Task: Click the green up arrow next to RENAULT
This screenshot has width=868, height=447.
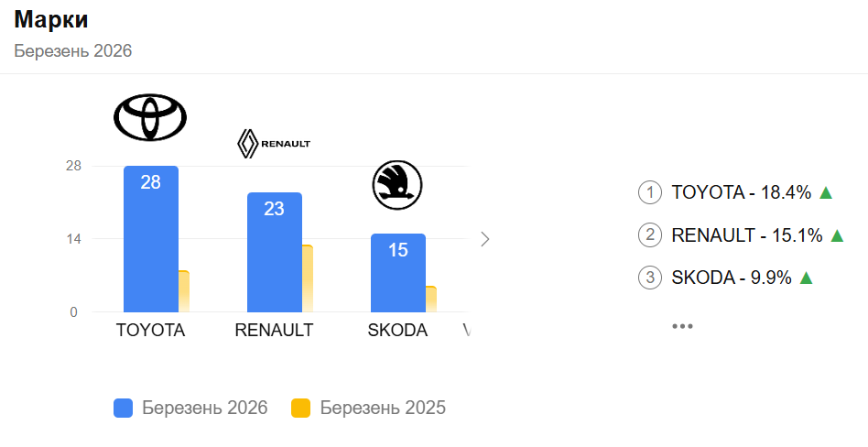Action: click(836, 235)
